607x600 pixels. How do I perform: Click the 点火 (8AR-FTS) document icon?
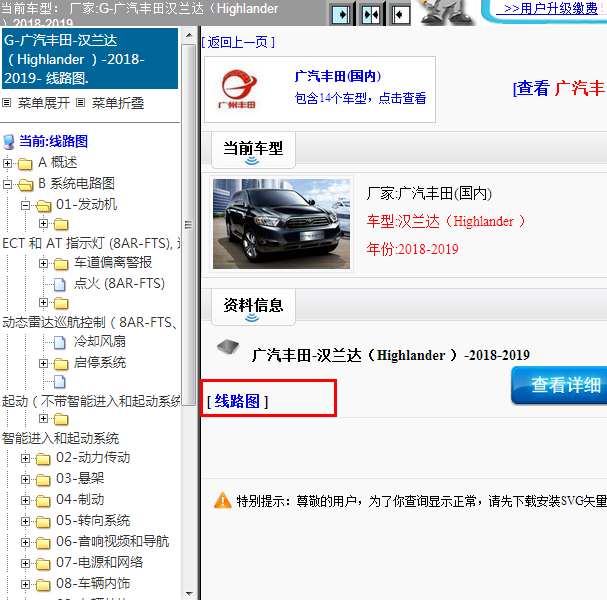[59, 284]
